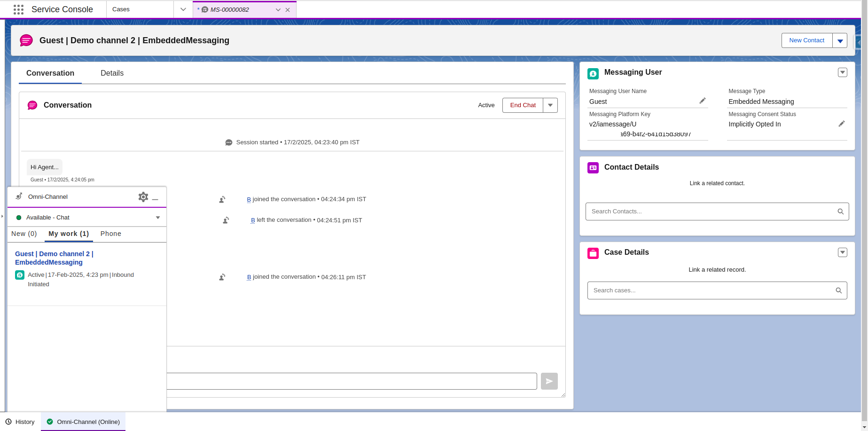This screenshot has height=431, width=868.
Task: Click the send message arrow button
Action: (x=549, y=381)
